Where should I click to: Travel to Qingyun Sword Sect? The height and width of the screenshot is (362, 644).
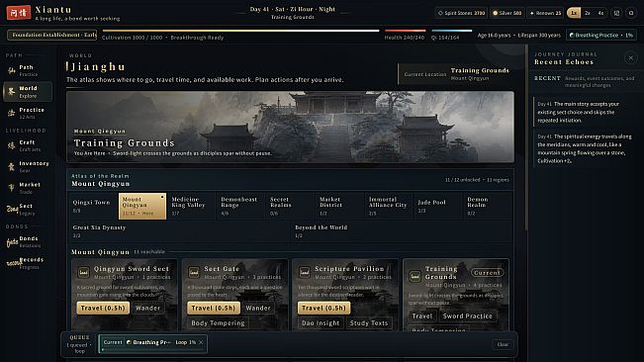click(x=103, y=308)
